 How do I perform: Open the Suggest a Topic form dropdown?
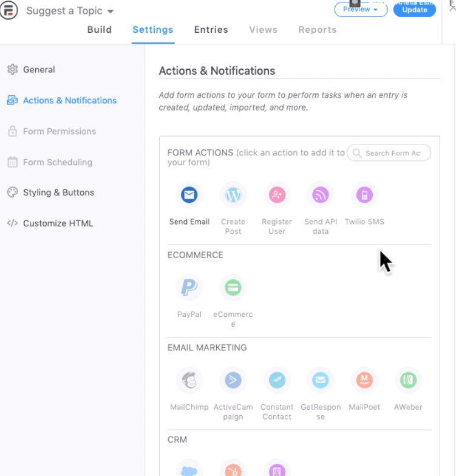point(70,11)
